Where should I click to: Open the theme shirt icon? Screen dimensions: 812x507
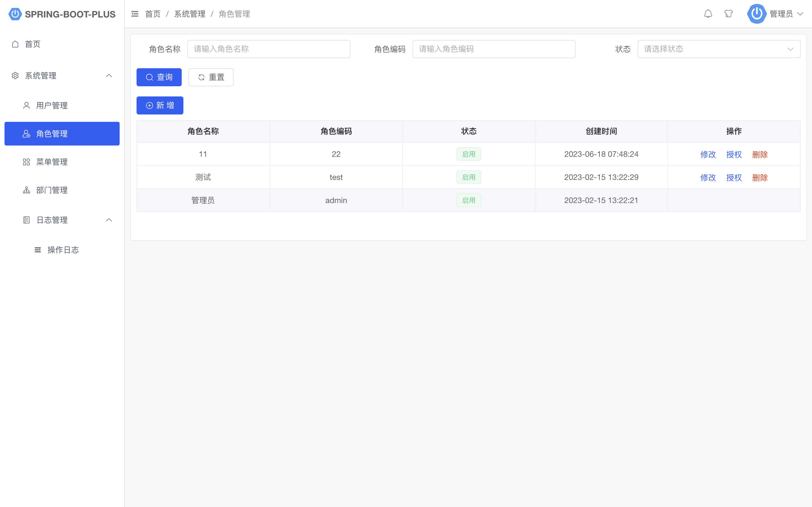coord(728,14)
